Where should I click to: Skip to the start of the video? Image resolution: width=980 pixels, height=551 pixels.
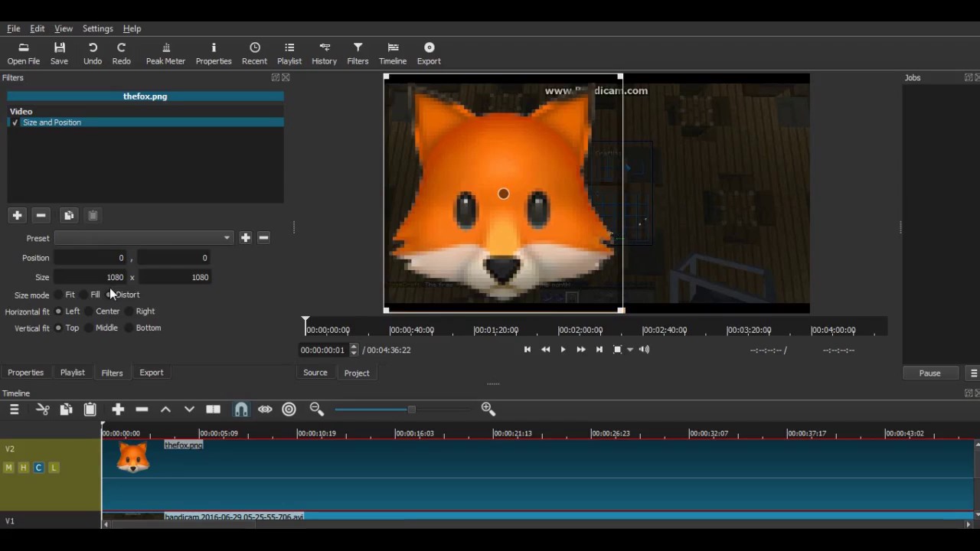(527, 350)
